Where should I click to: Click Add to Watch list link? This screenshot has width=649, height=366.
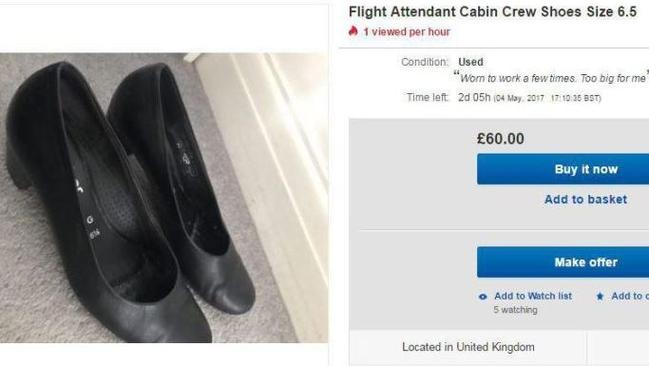pyautogui.click(x=533, y=296)
